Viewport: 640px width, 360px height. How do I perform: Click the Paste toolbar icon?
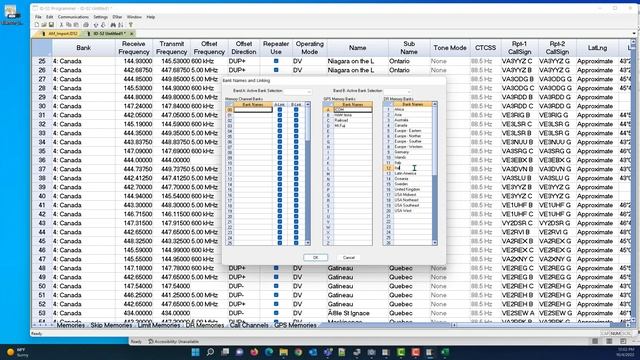coord(76,25)
